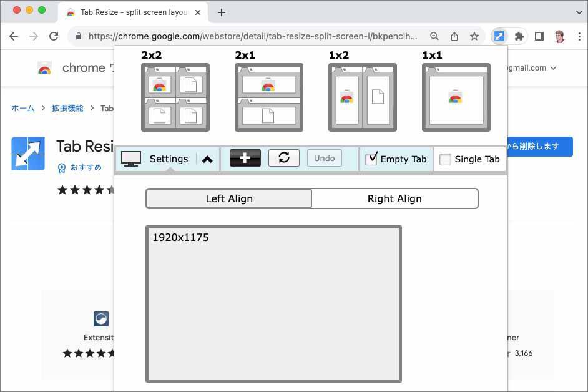Open the 拡張機能 breadcrumb link

pos(67,109)
